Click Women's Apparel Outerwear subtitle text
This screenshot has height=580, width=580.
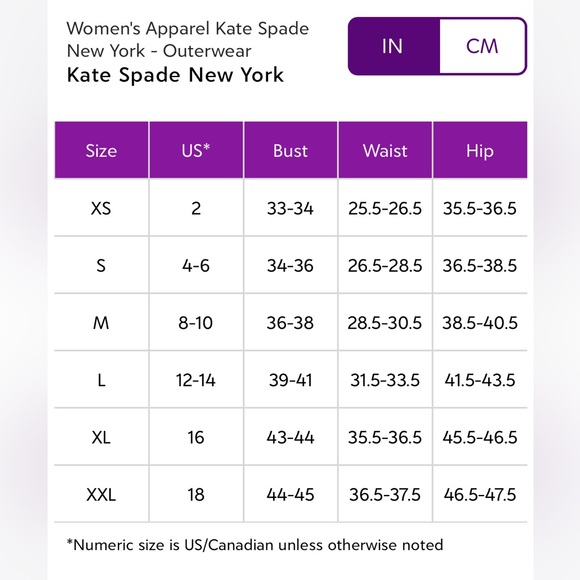pyautogui.click(x=188, y=40)
